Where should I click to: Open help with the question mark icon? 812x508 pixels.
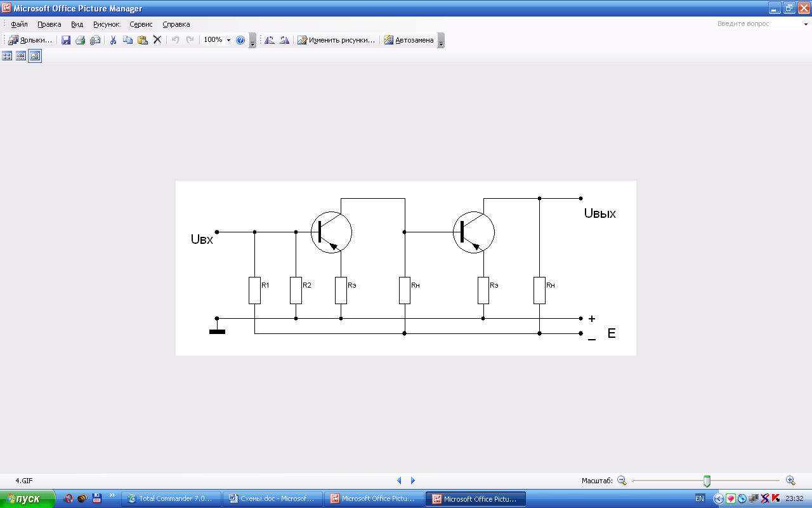[x=240, y=40]
